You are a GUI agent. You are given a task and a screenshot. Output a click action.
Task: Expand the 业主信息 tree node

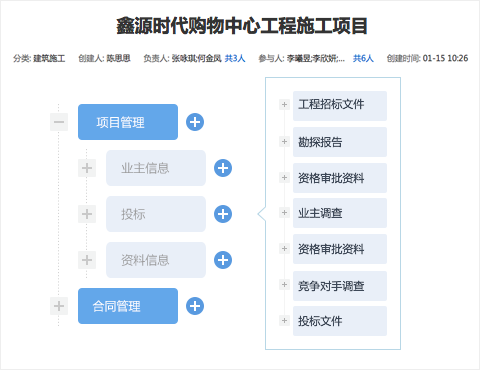(x=87, y=168)
